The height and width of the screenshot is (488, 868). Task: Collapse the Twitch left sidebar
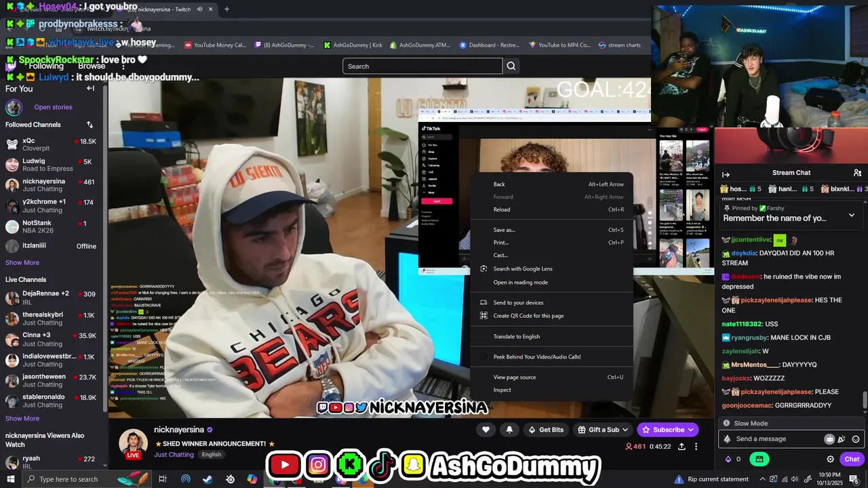pos(90,88)
